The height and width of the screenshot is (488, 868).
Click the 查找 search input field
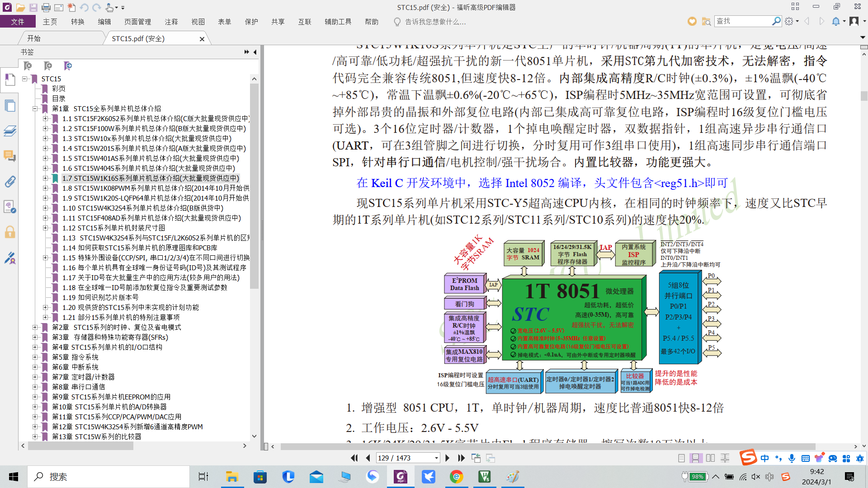[x=744, y=21]
